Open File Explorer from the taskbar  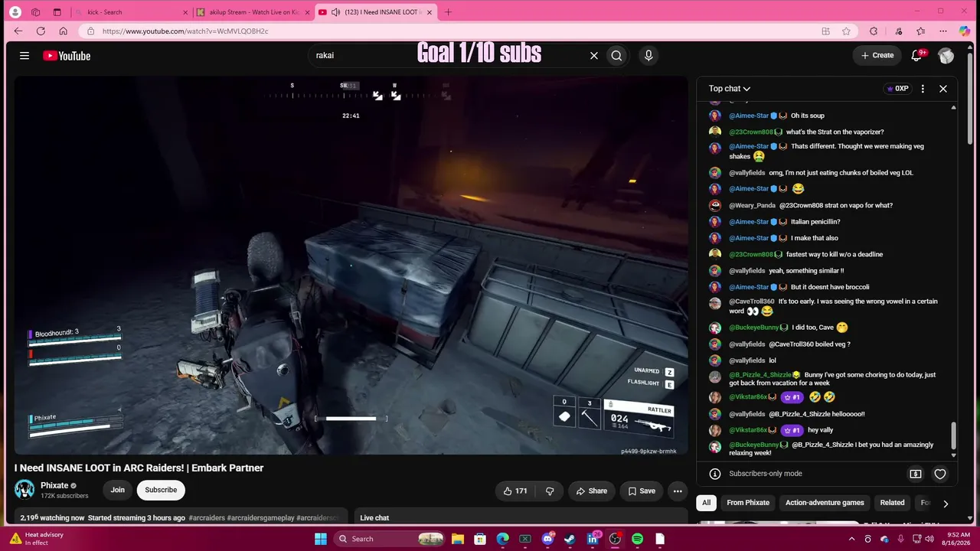tap(457, 539)
